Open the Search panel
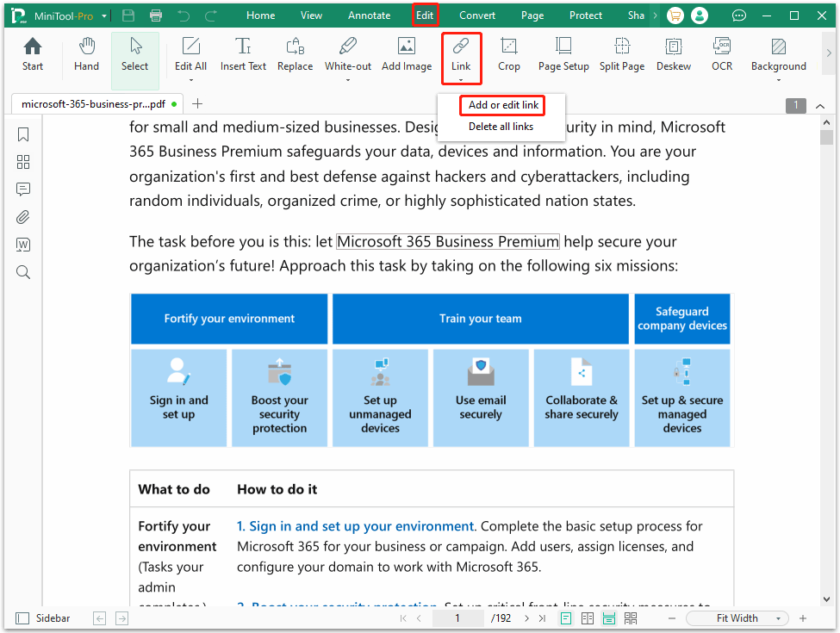This screenshot has width=840, height=633. [x=22, y=272]
